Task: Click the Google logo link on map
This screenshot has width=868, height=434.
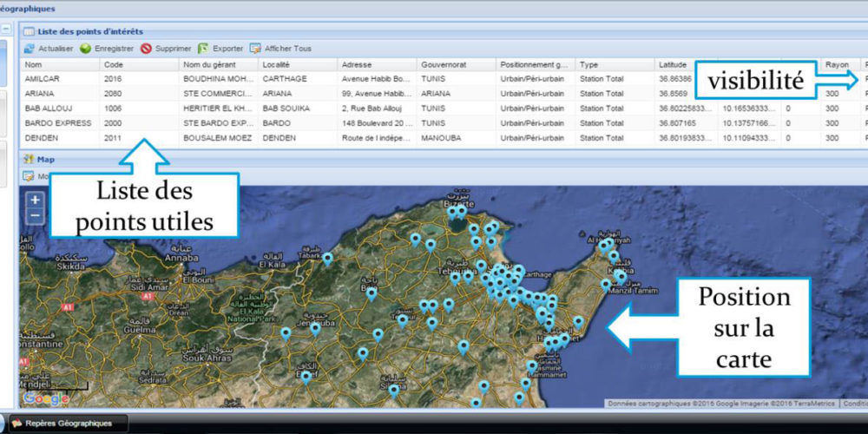Action: [45, 398]
